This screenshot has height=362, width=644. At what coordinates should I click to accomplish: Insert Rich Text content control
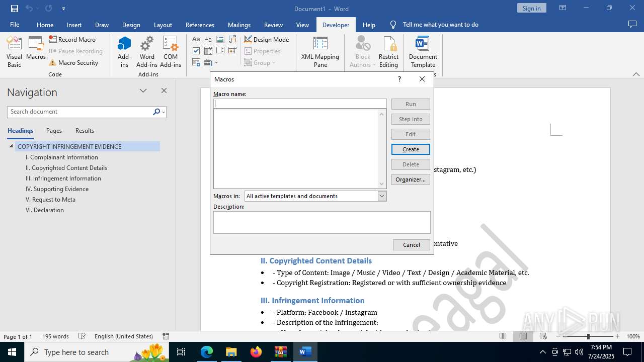[196, 39]
